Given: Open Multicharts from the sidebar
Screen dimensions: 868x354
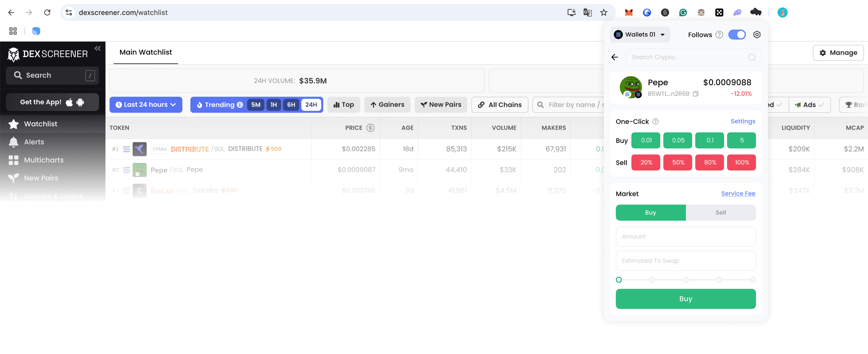Looking at the screenshot, I should click(x=43, y=160).
